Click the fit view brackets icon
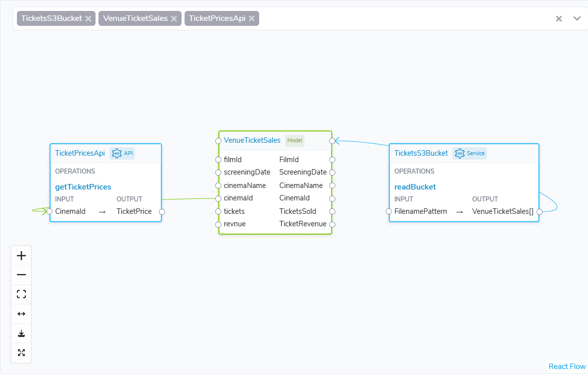This screenshot has width=588, height=374. (x=21, y=294)
